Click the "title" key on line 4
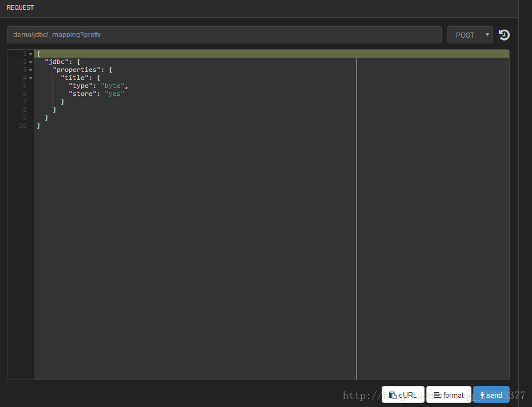 [74, 78]
